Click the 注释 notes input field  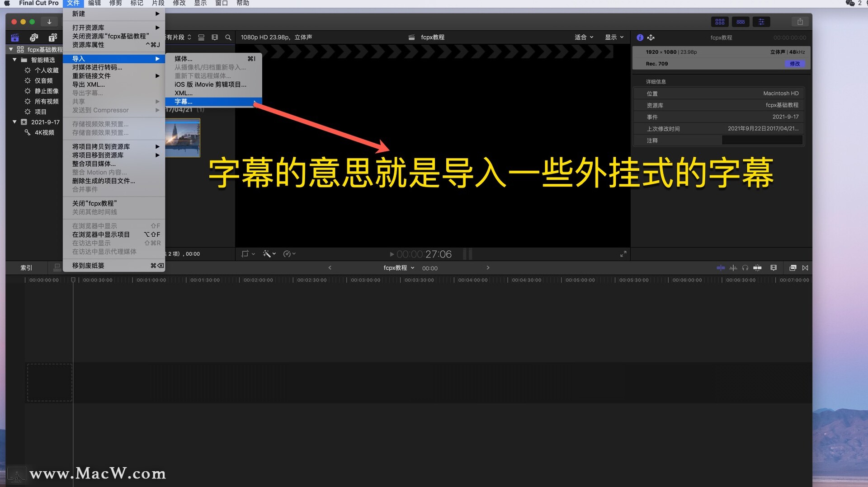tap(762, 140)
